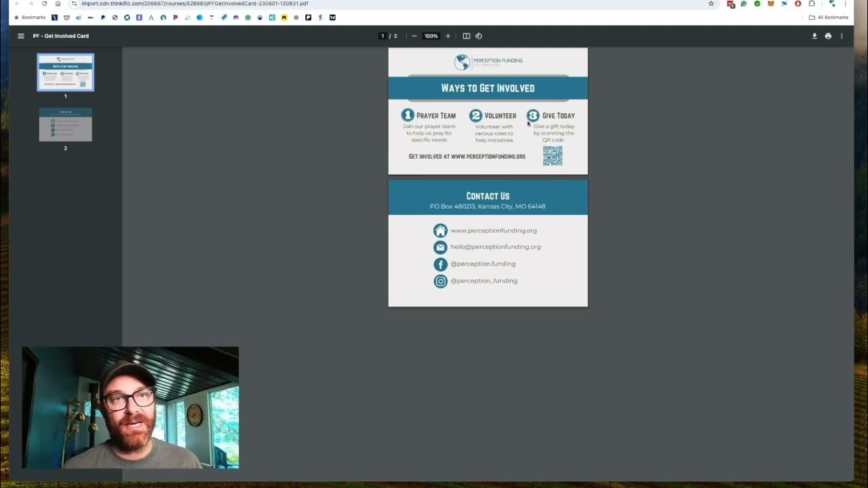The height and width of the screenshot is (488, 868).
Task: Go forward in browser history
Action: [31, 3]
